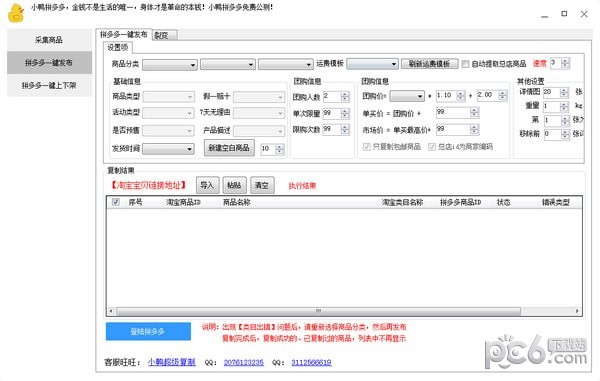Click the 限购次数 spinner arrows
600x381 pixels.
coord(345,130)
